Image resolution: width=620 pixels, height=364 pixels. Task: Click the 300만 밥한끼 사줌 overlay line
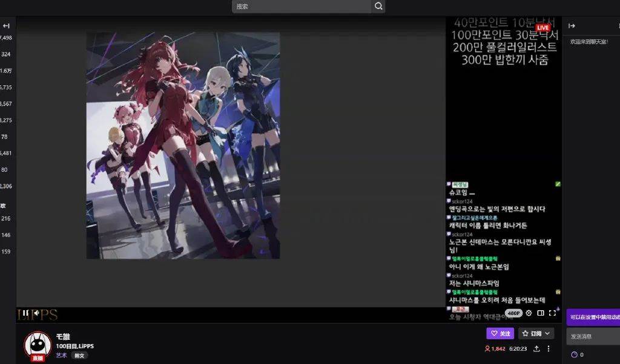505,60
